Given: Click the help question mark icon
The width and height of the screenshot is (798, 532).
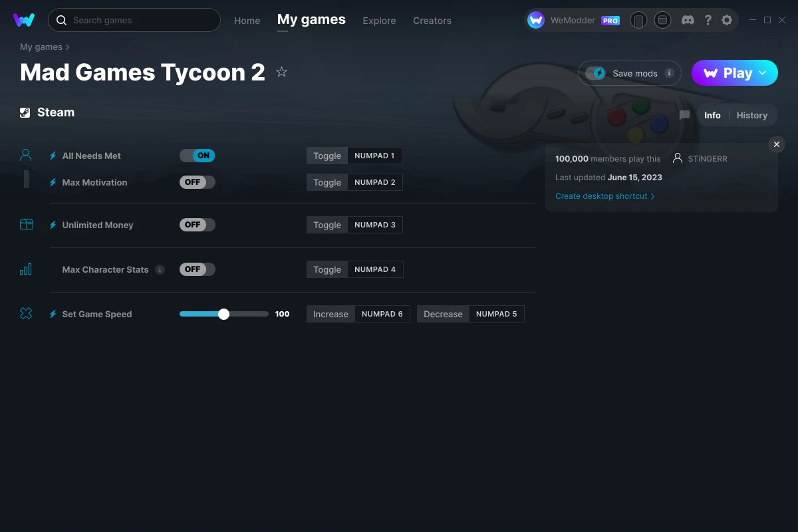Looking at the screenshot, I should tap(708, 20).
